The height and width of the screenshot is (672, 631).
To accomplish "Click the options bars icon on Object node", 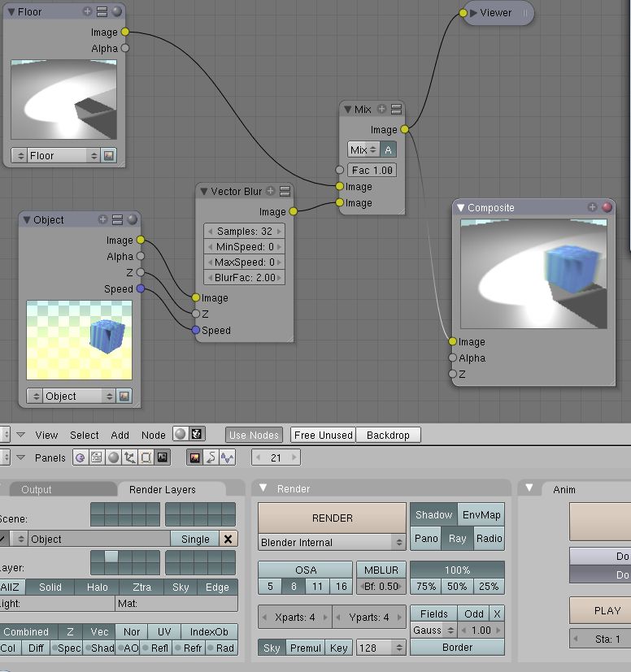I will (x=118, y=219).
